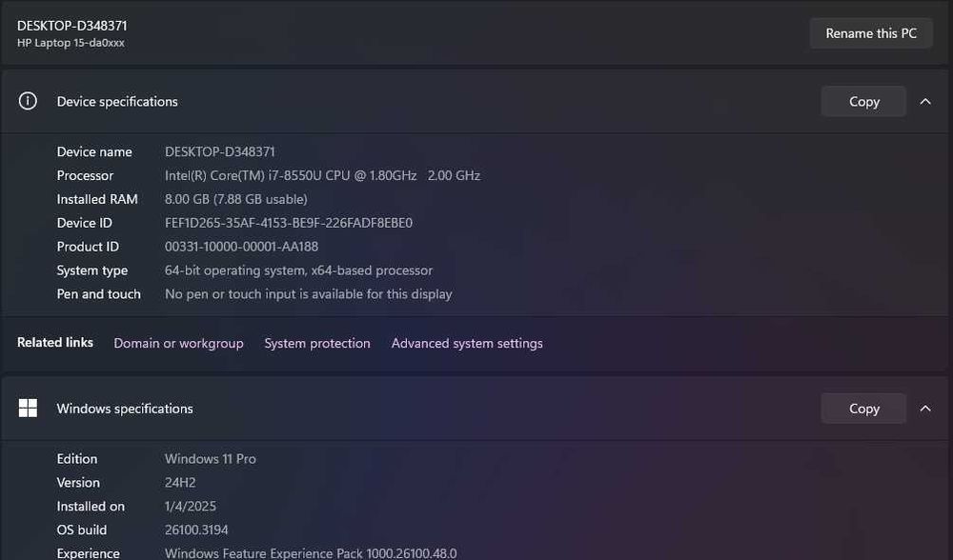Image resolution: width=953 pixels, height=560 pixels.
Task: Click the HP Laptop 15-da0xxx model text
Action: tap(71, 43)
